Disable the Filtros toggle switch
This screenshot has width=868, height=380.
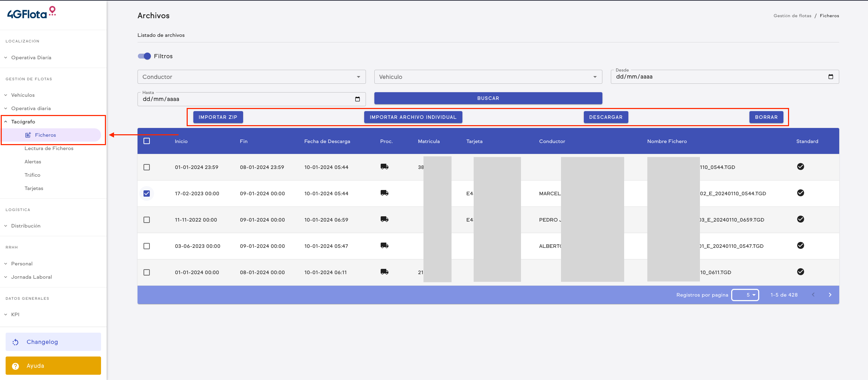tap(144, 56)
